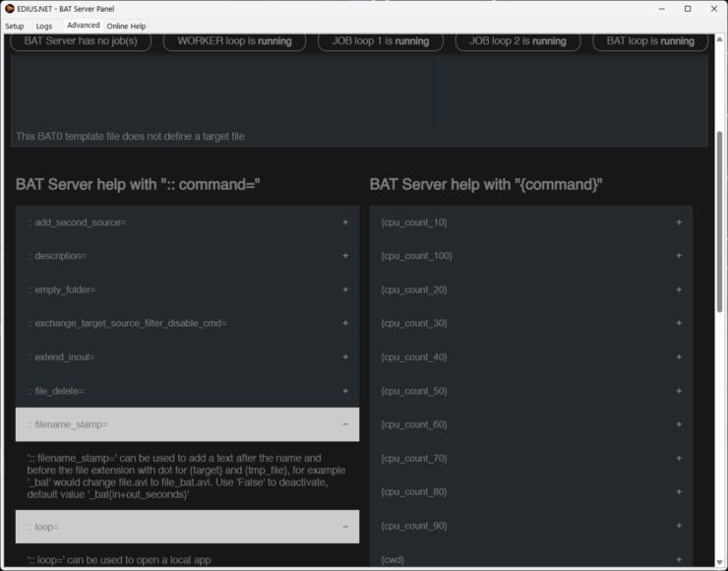Click the filename_stamp description paragraph
This screenshot has height=571, width=728.
(x=186, y=476)
